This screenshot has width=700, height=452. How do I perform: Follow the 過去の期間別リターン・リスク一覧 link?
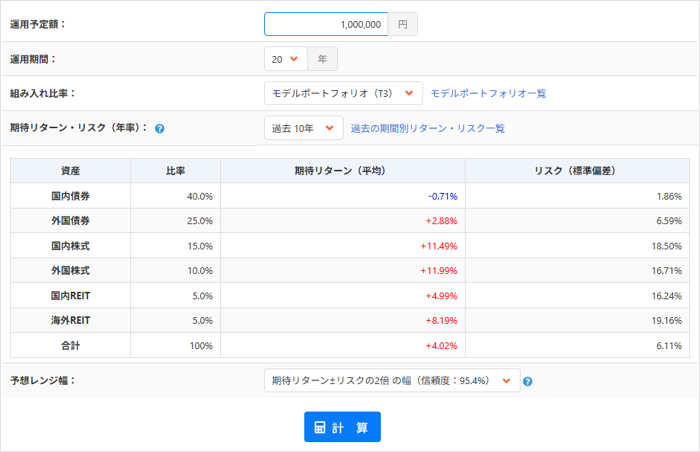point(427,128)
